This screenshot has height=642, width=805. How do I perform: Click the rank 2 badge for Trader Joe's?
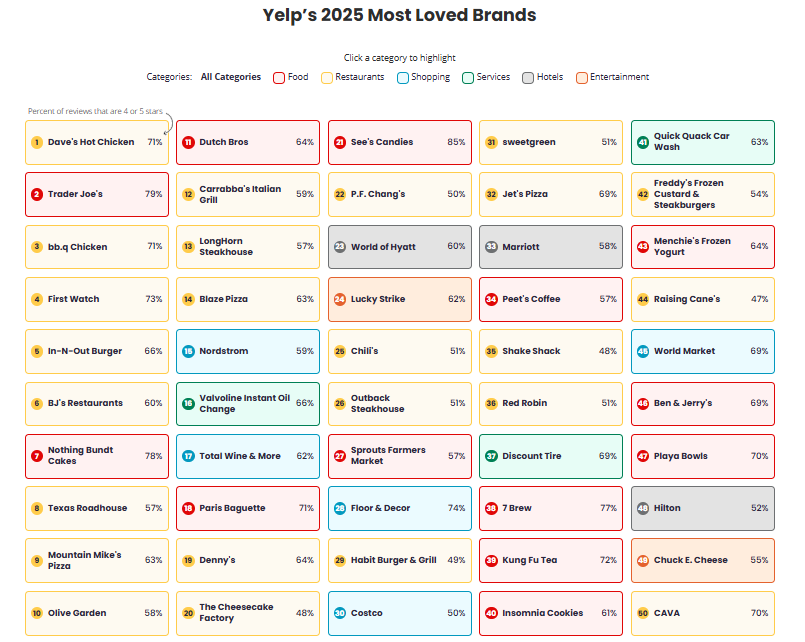pyautogui.click(x=37, y=194)
